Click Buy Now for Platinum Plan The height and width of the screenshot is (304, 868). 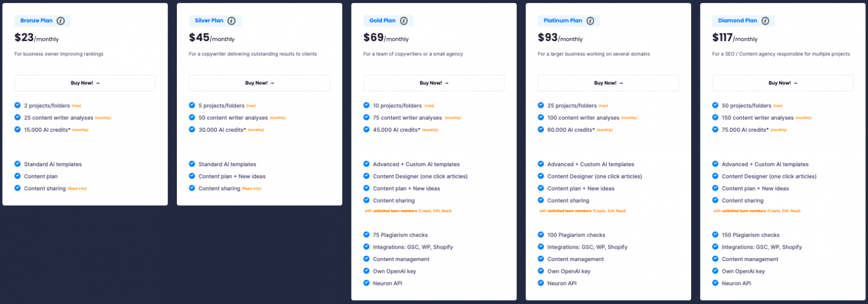pyautogui.click(x=608, y=83)
